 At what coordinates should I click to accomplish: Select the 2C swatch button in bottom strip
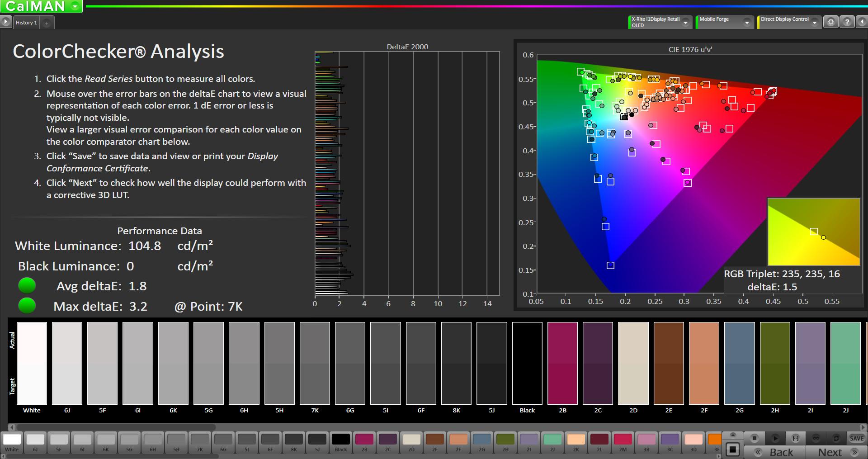[388, 443]
